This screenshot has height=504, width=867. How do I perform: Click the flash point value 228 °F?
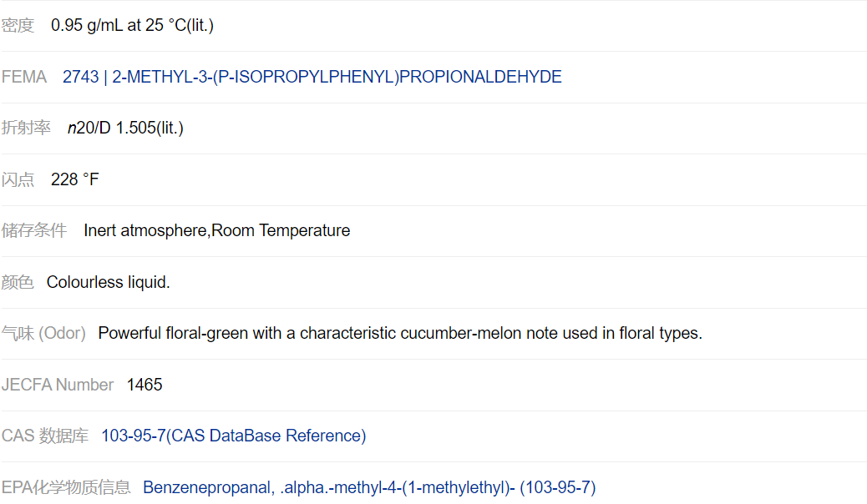point(75,180)
